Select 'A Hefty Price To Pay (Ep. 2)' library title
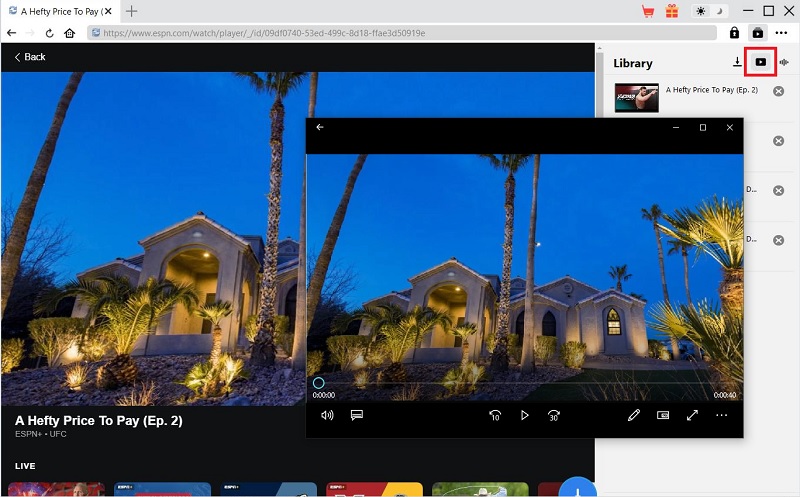The width and height of the screenshot is (800, 497). pyautogui.click(x=712, y=90)
